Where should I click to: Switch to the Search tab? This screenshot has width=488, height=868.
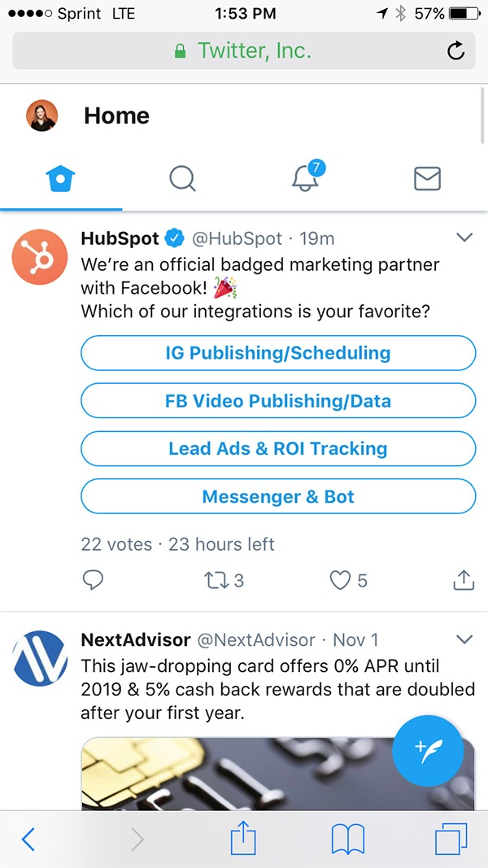(182, 178)
